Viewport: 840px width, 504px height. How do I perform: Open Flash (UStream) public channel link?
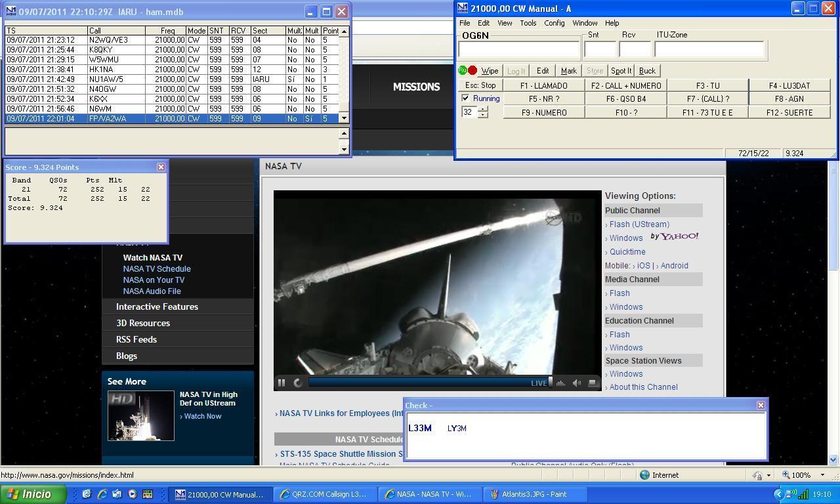[x=639, y=224]
